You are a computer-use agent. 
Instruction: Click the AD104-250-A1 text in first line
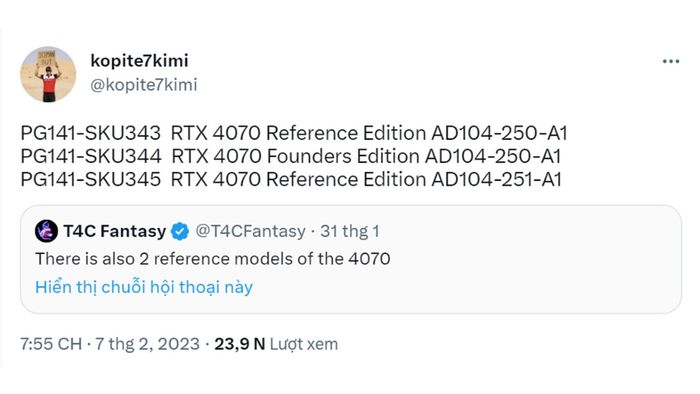(x=499, y=133)
